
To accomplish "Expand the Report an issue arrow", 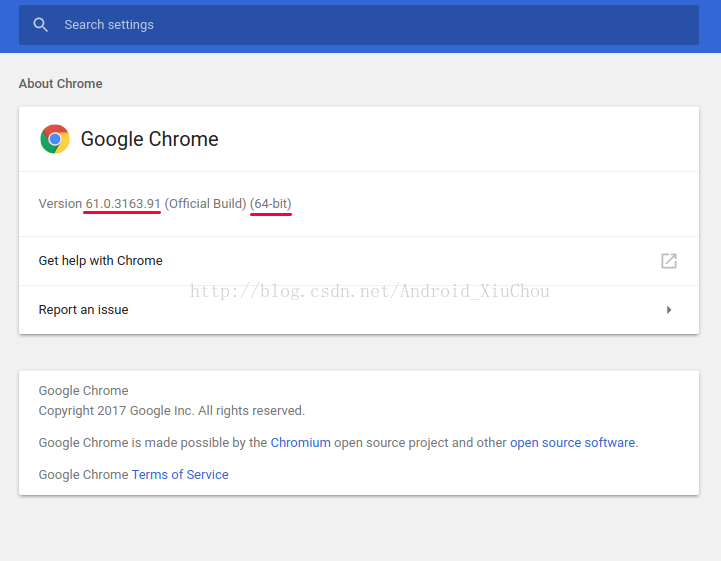I will [x=669, y=310].
